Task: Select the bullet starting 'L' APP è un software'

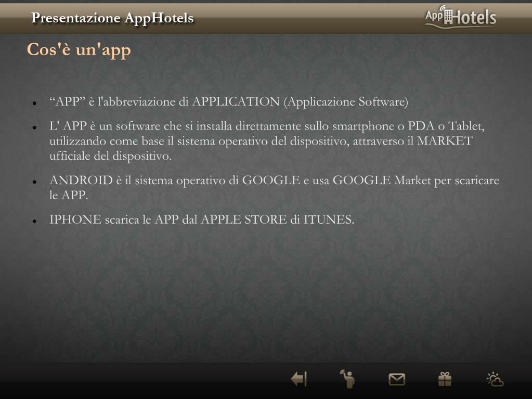Action: coord(267,141)
